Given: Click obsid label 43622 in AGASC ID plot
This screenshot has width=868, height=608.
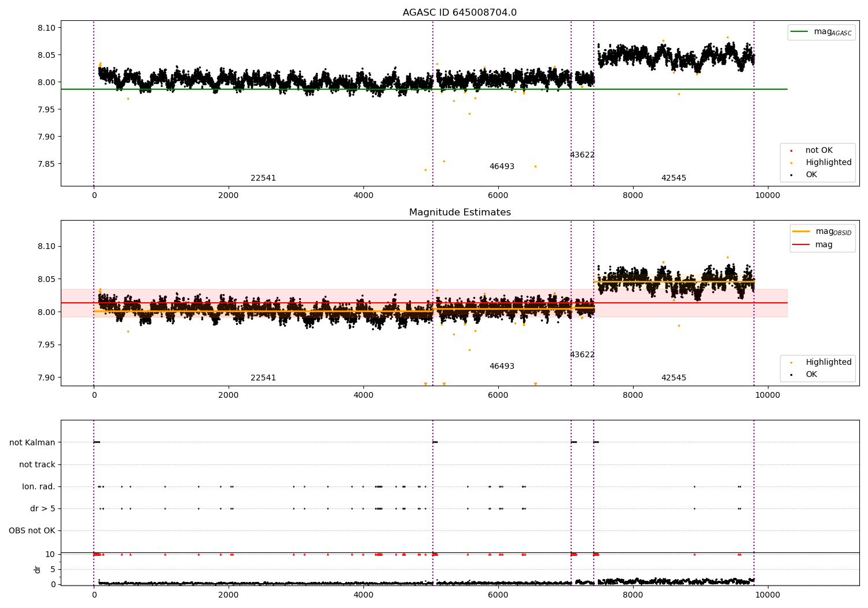Looking at the screenshot, I should pos(582,155).
